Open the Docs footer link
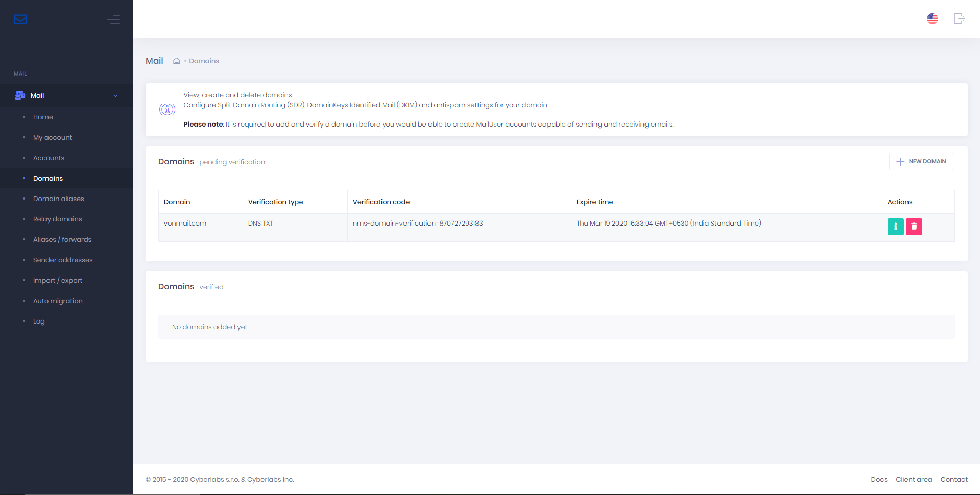980x495 pixels. click(x=879, y=479)
